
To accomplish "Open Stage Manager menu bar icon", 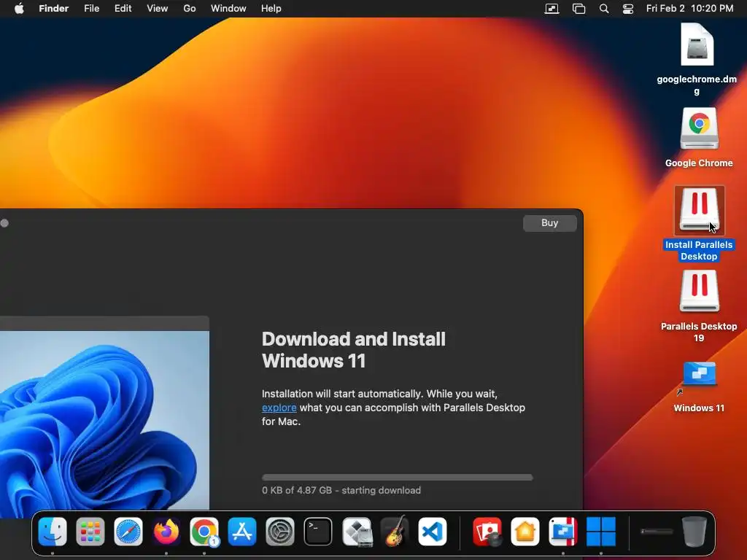I will tap(578, 9).
